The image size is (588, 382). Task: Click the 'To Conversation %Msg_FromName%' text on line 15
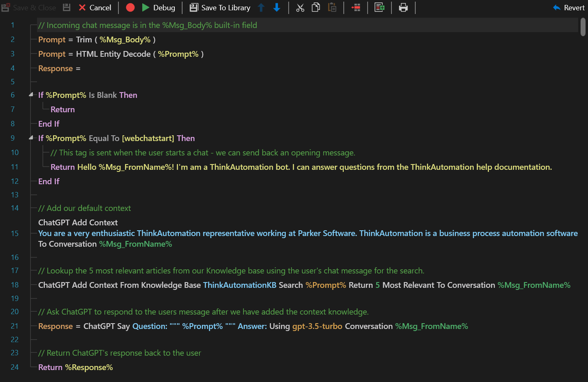(105, 244)
